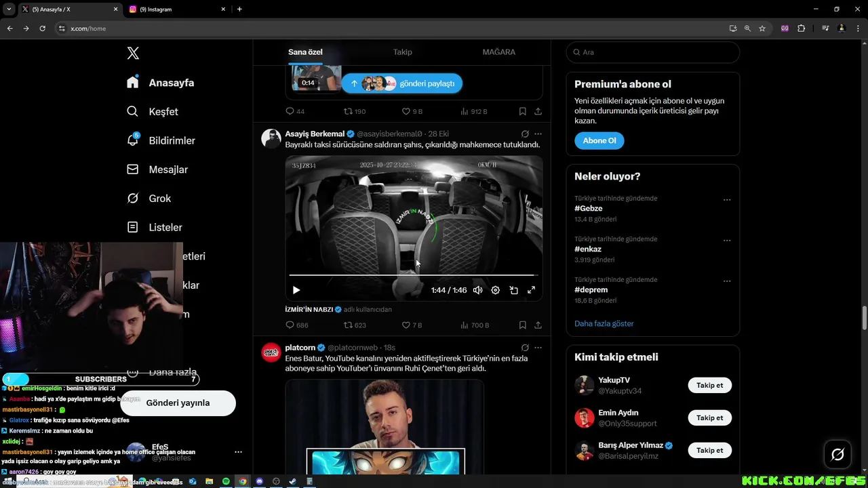Click Daha fazla göster under trends
This screenshot has height=488, width=868.
click(604, 323)
